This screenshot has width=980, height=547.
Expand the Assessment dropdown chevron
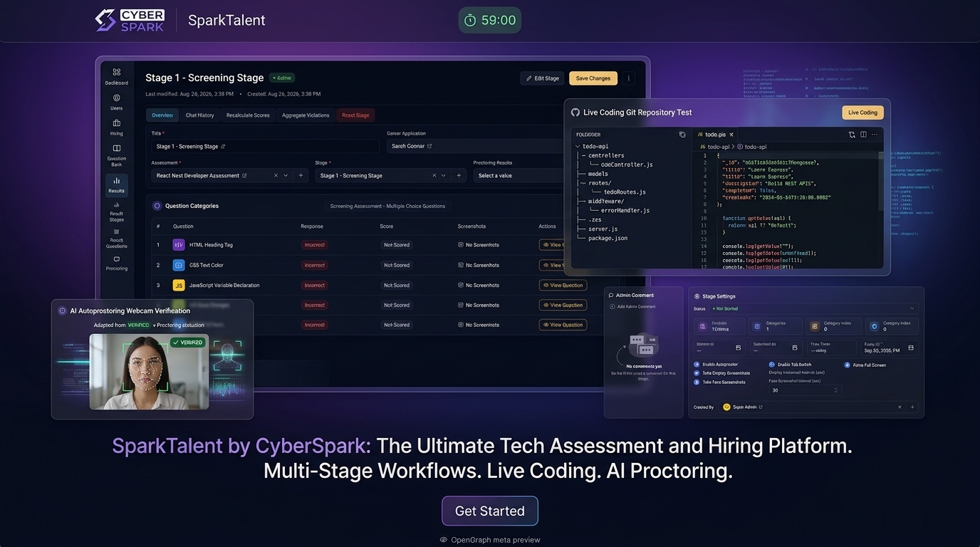click(x=286, y=175)
